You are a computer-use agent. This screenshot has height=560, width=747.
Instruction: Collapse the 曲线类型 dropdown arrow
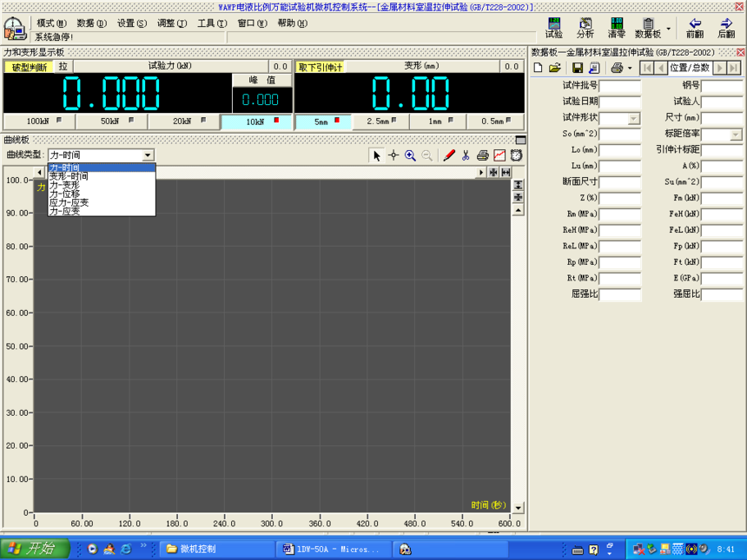(x=148, y=155)
